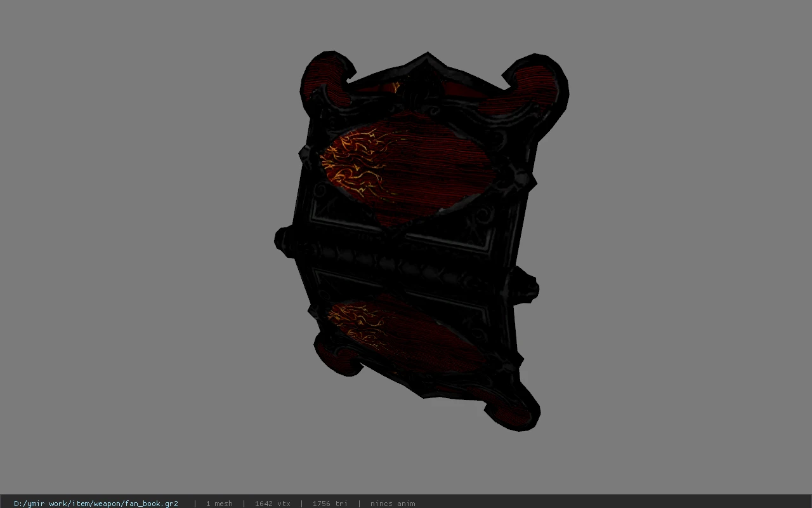The image size is (812, 508).
Task: Click the '1 mesh' status entry
Action: coord(219,504)
